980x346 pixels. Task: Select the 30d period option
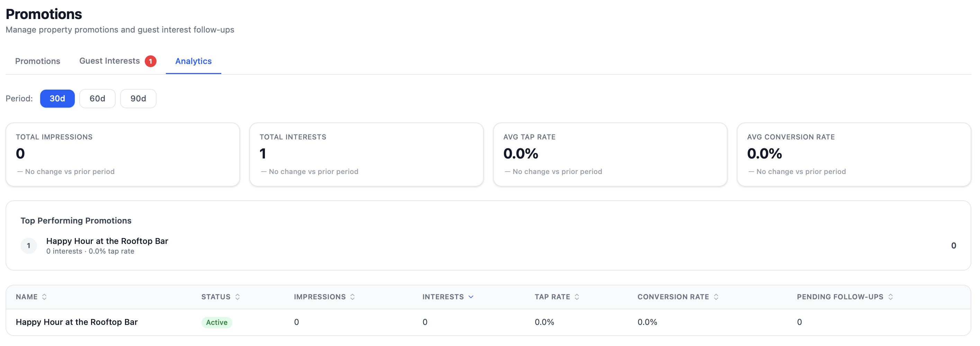pos(57,99)
